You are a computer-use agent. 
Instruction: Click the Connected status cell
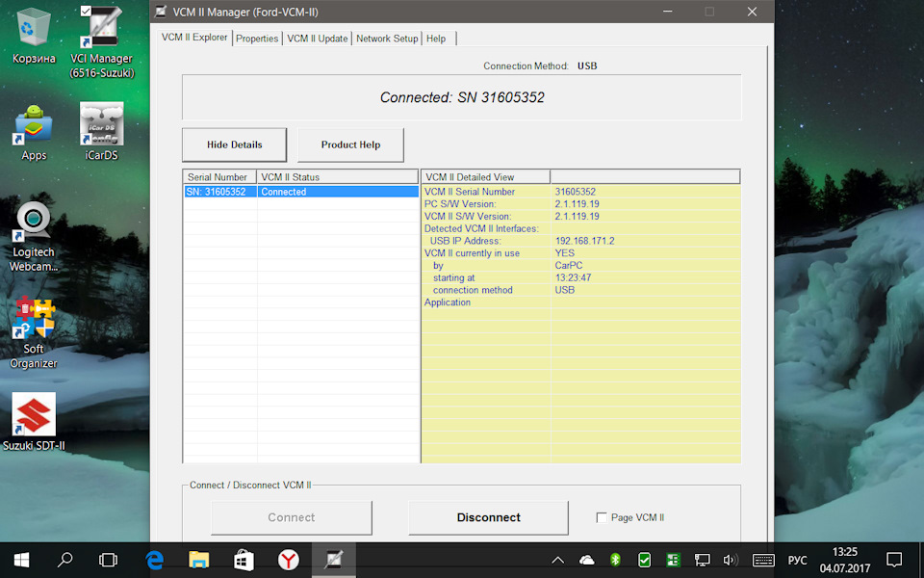pos(338,192)
